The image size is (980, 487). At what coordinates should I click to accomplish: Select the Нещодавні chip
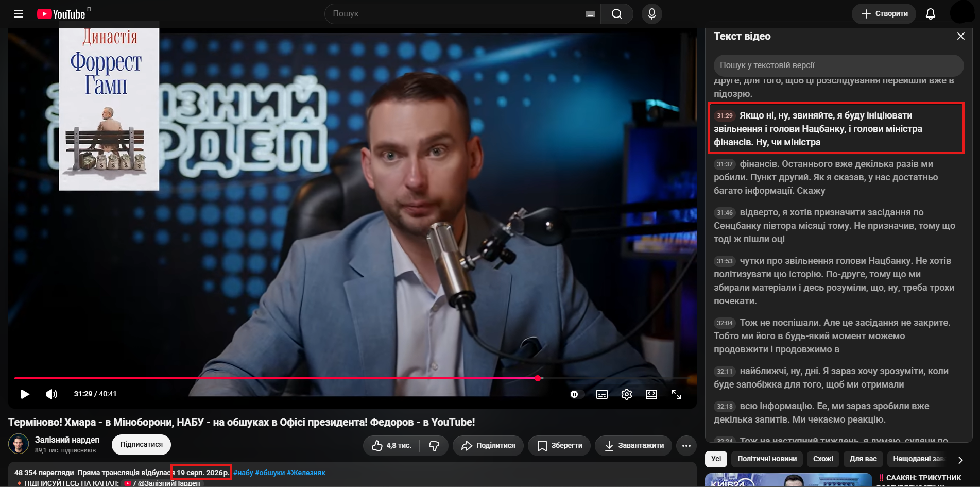919,459
